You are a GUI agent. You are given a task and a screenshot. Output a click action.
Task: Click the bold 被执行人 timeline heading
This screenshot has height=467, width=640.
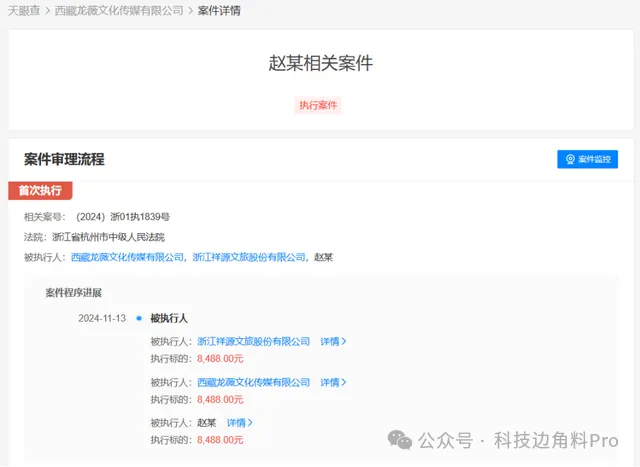(169, 318)
